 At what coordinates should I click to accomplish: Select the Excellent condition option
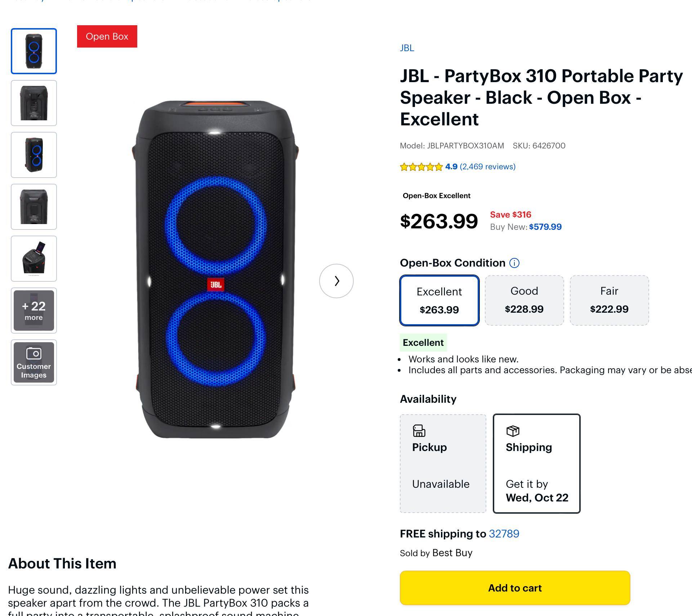[x=439, y=300]
